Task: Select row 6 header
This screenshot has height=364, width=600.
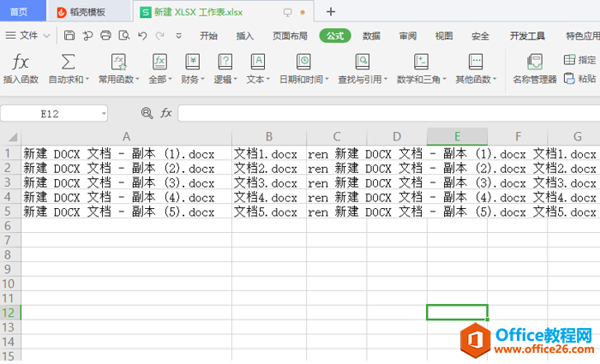Action: (x=10, y=225)
